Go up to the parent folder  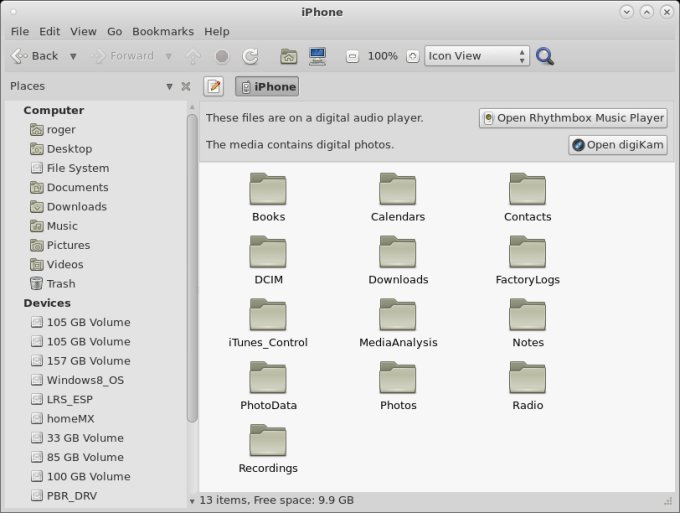(x=194, y=56)
